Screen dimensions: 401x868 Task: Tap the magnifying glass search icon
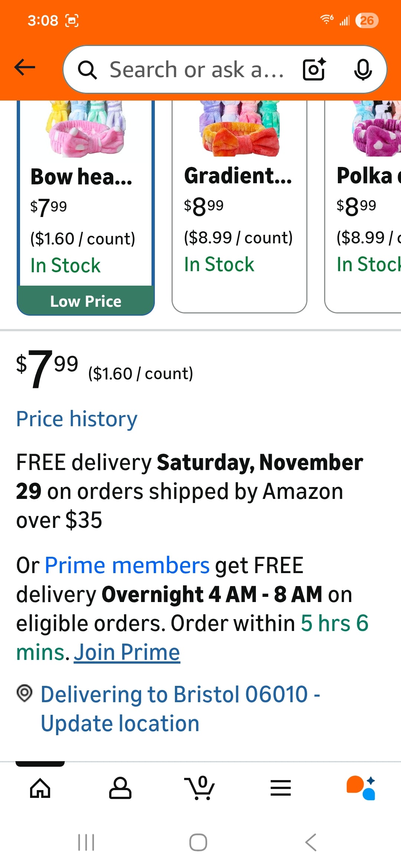(x=88, y=70)
